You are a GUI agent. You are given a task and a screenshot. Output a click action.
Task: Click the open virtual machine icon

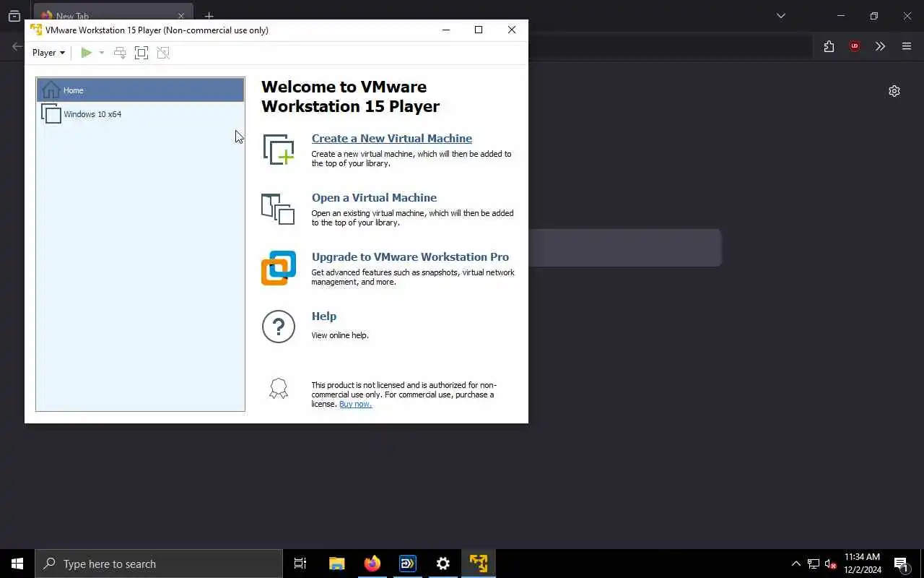pyautogui.click(x=278, y=209)
